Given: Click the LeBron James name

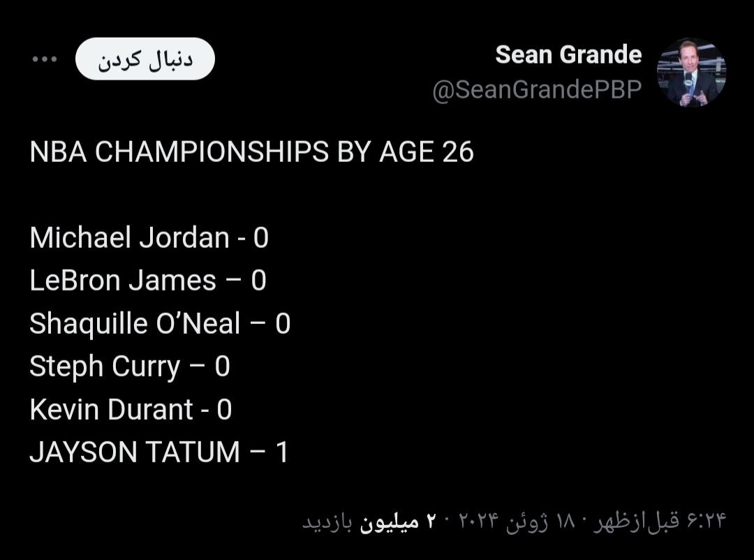Looking at the screenshot, I should [123, 281].
